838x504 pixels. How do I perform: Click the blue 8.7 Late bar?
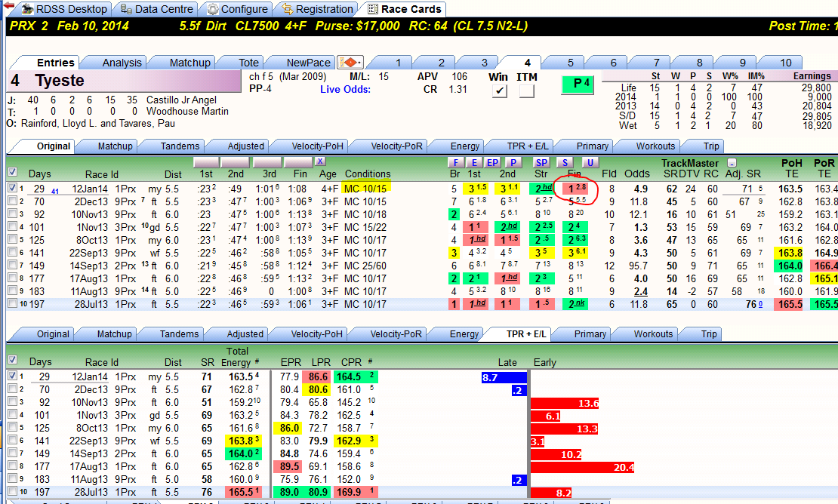coord(504,377)
